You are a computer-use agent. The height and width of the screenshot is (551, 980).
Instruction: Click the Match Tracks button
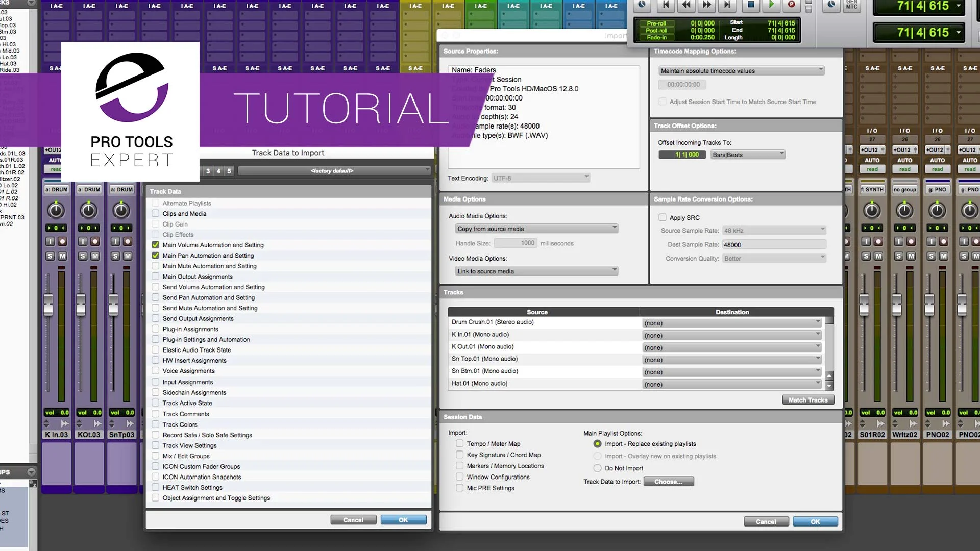pyautogui.click(x=808, y=400)
